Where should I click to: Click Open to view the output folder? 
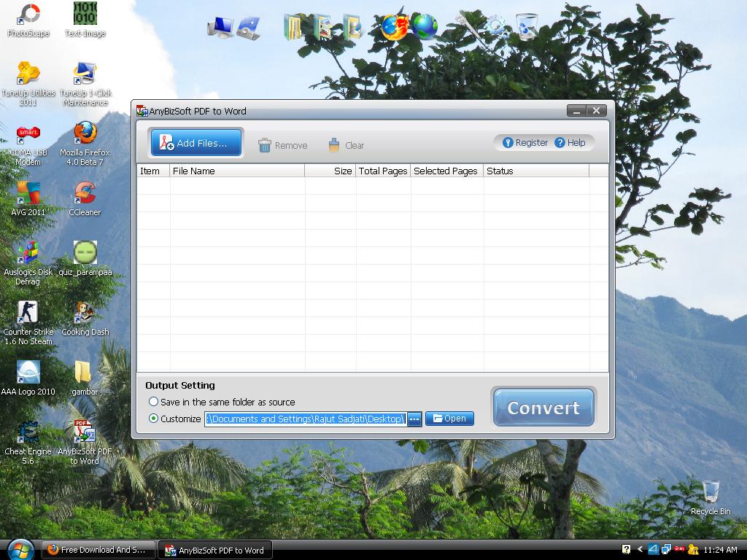click(449, 419)
